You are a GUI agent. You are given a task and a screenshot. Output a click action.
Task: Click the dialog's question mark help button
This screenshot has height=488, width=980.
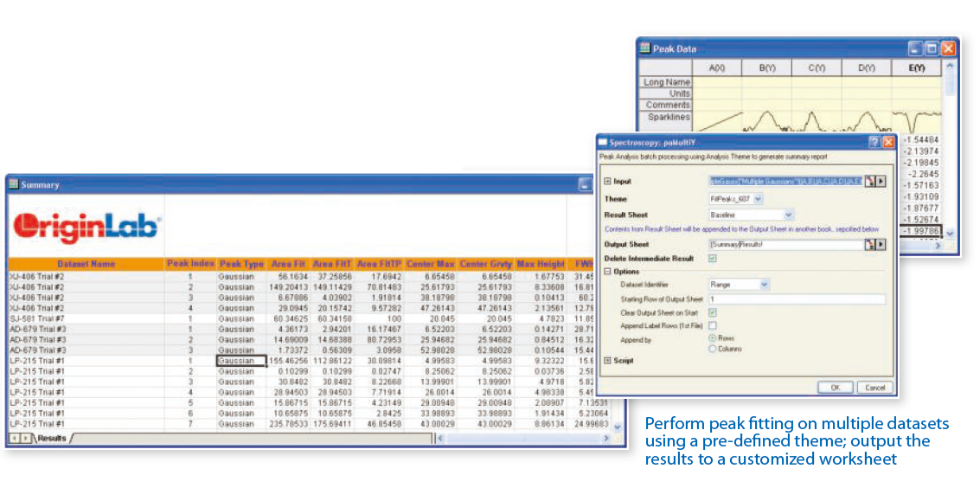[874, 143]
